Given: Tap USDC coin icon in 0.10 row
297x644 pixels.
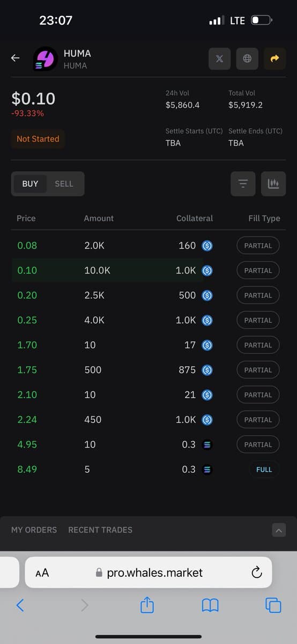Looking at the screenshot, I should pyautogui.click(x=207, y=270).
